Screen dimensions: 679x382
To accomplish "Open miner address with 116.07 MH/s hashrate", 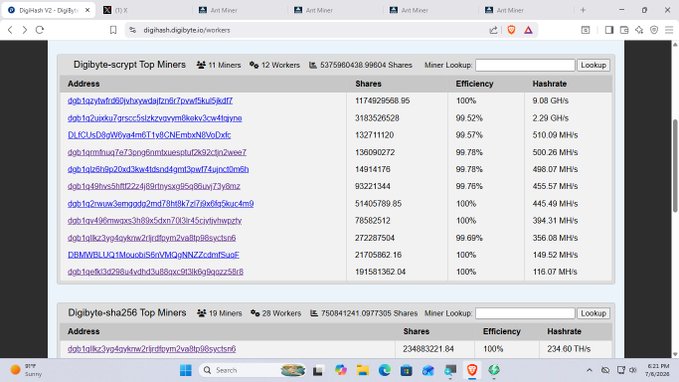I will [x=155, y=272].
